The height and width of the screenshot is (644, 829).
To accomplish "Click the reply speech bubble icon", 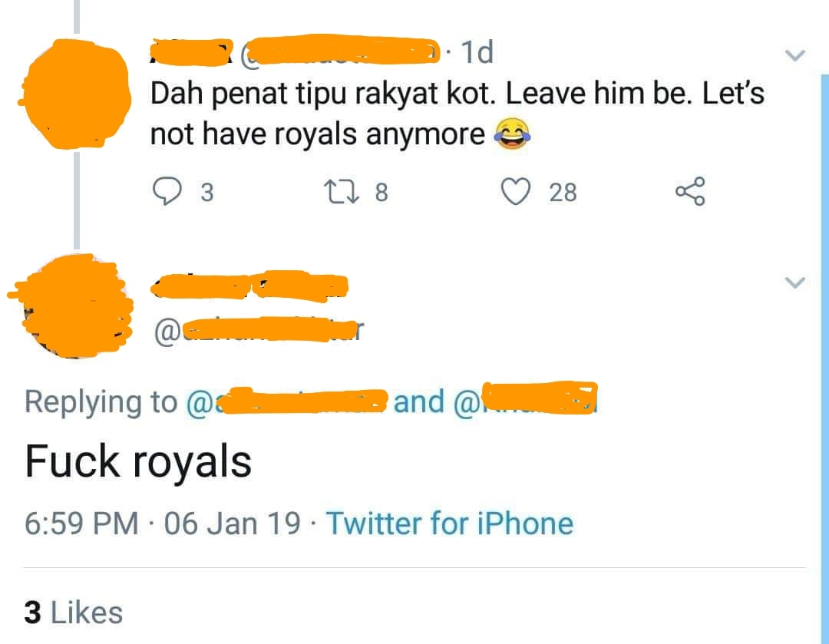I will coord(163,192).
